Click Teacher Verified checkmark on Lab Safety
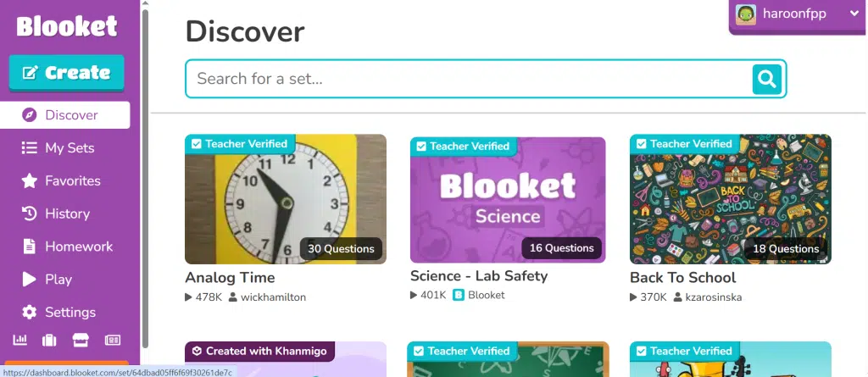868x377 pixels. [420, 147]
